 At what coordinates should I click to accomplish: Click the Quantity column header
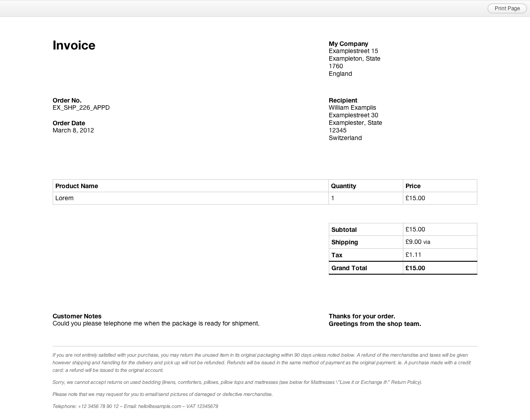[x=344, y=186]
